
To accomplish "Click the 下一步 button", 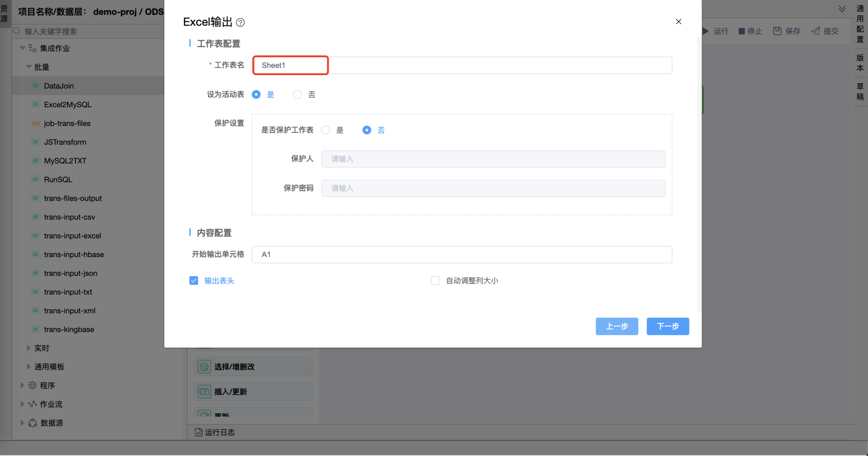I will point(667,326).
